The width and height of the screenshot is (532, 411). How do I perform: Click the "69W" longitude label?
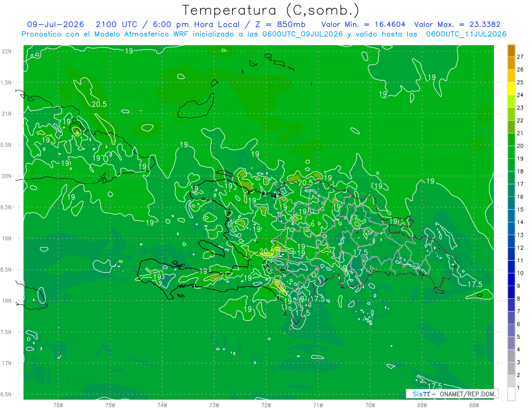pyautogui.click(x=422, y=405)
